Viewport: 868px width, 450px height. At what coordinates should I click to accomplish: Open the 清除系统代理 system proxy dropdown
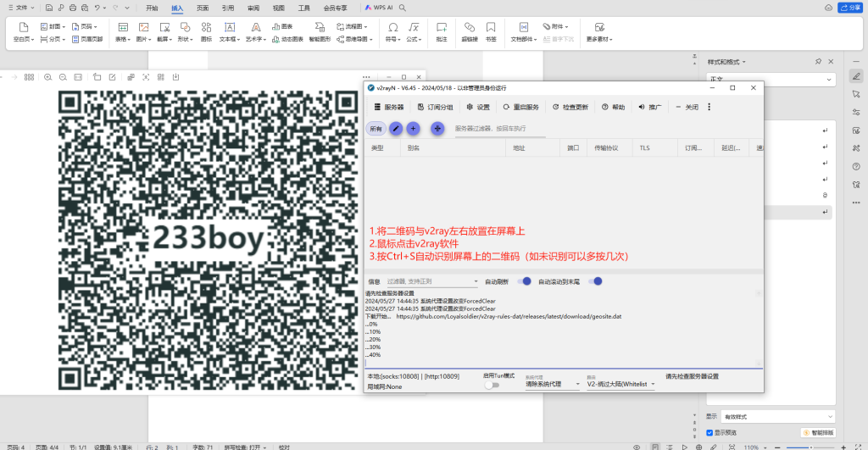point(552,384)
